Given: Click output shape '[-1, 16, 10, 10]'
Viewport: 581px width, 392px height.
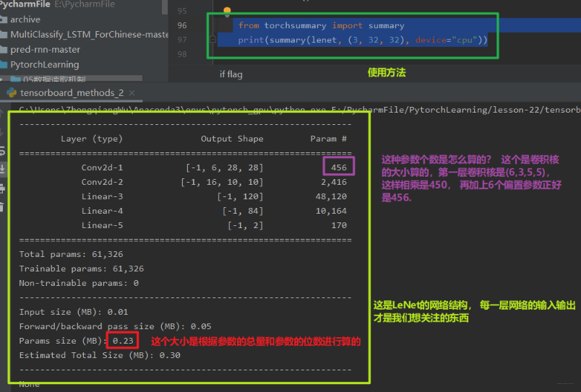Looking at the screenshot, I should coord(222,182).
